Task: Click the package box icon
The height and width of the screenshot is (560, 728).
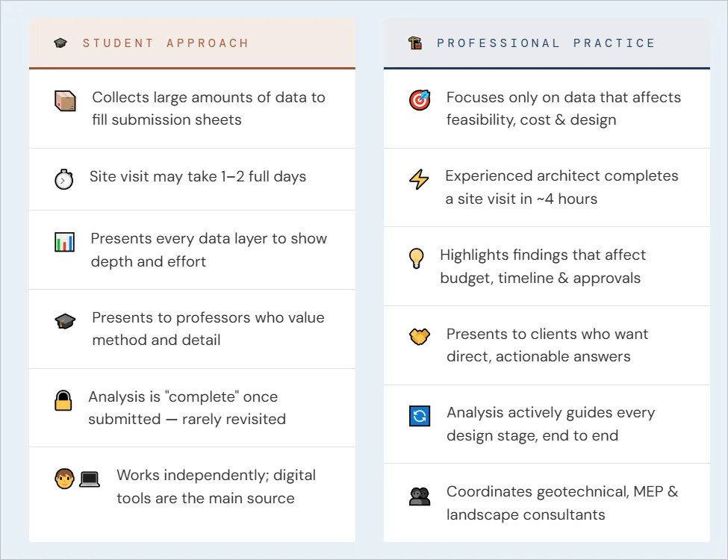Action: click(65, 101)
